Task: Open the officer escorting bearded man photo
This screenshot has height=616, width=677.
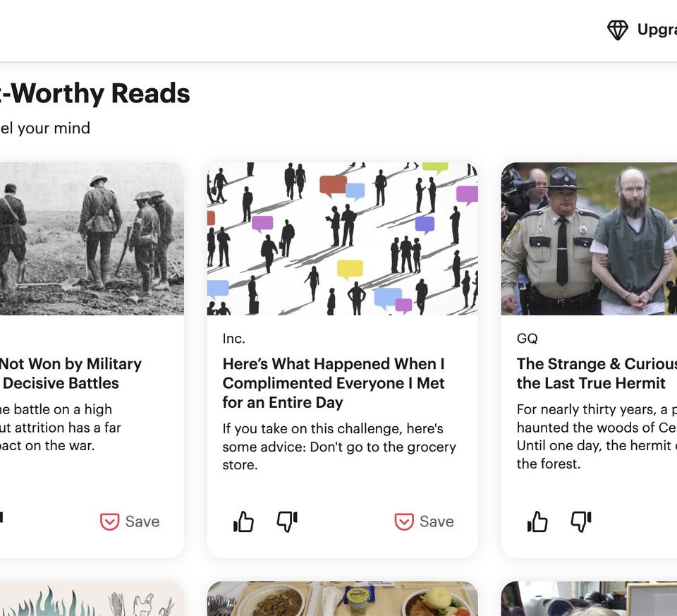Action: click(589, 238)
